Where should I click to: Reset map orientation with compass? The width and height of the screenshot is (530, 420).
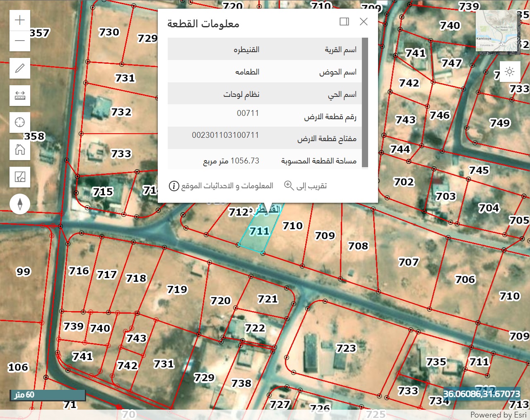click(x=20, y=204)
